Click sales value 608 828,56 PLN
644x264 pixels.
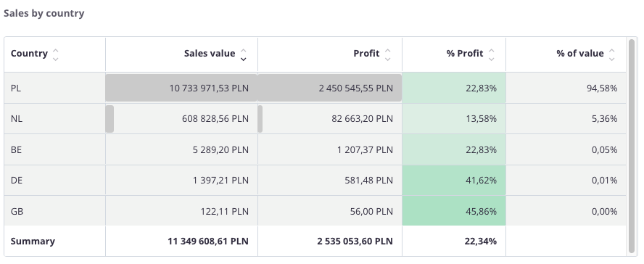pos(215,119)
